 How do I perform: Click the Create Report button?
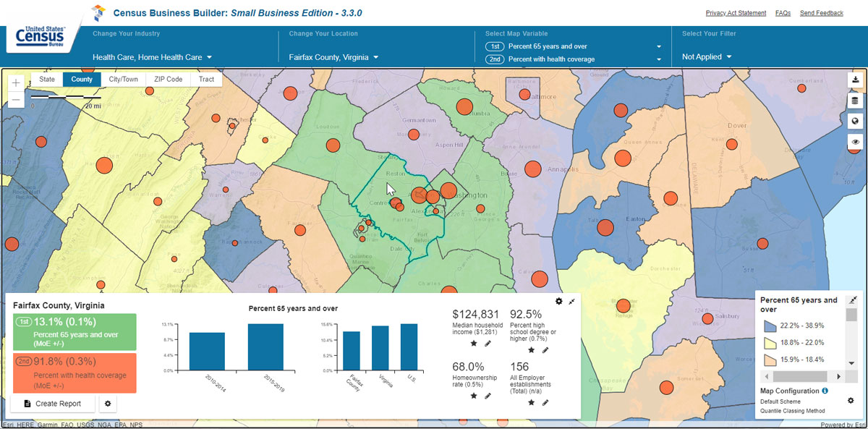[x=53, y=403]
